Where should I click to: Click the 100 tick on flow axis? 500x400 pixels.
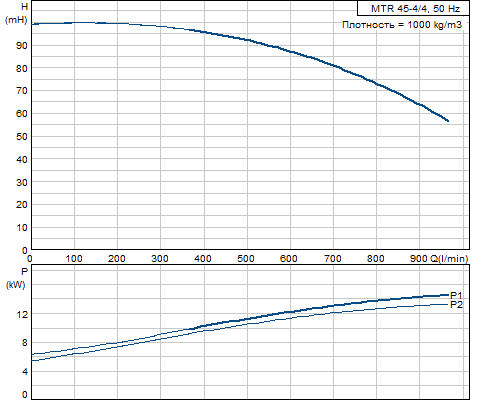point(74,258)
